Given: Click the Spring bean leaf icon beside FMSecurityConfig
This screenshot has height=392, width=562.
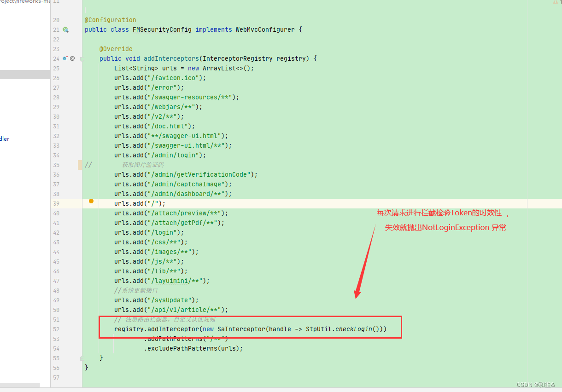Looking at the screenshot, I should coord(65,29).
